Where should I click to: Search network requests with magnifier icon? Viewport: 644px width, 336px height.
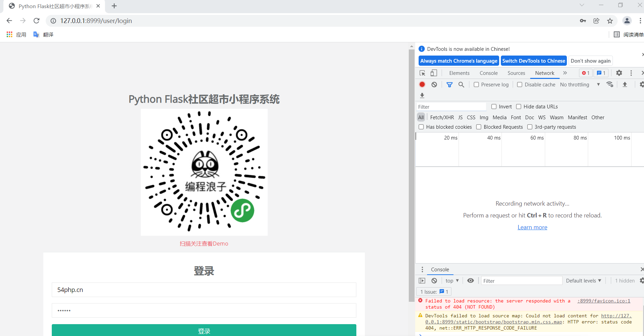click(x=461, y=84)
